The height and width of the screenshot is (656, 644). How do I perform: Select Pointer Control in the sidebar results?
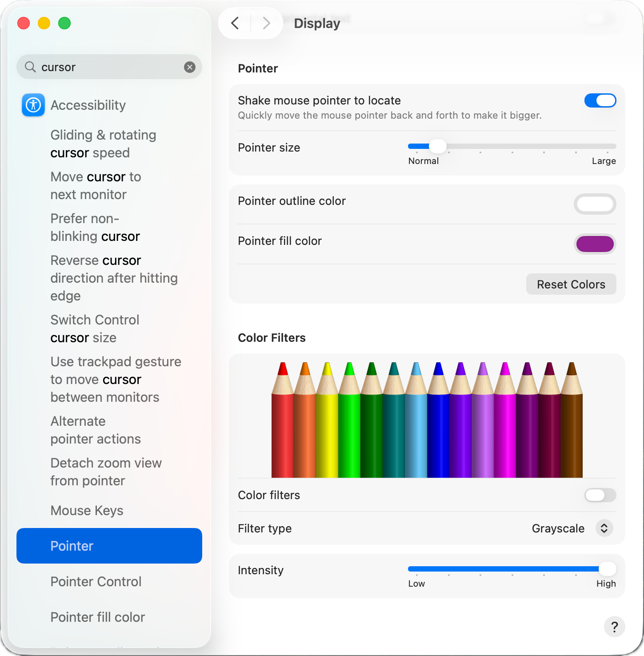pos(96,581)
